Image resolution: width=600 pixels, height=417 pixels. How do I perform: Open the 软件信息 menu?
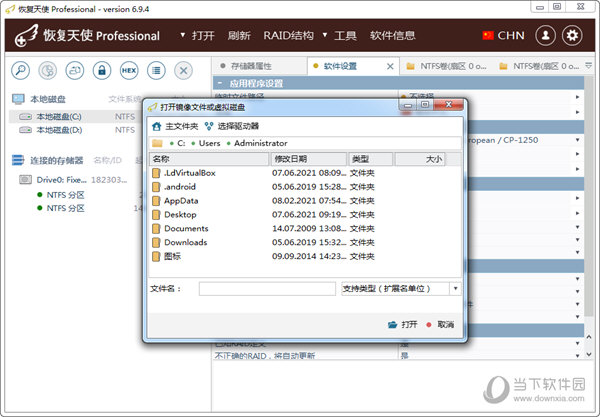pos(393,36)
